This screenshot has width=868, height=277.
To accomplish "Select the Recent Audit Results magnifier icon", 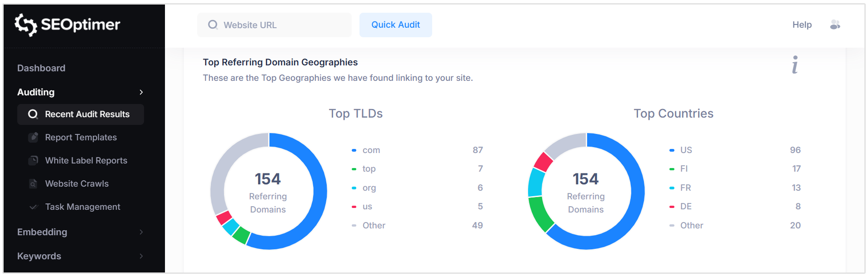I will click(x=33, y=114).
